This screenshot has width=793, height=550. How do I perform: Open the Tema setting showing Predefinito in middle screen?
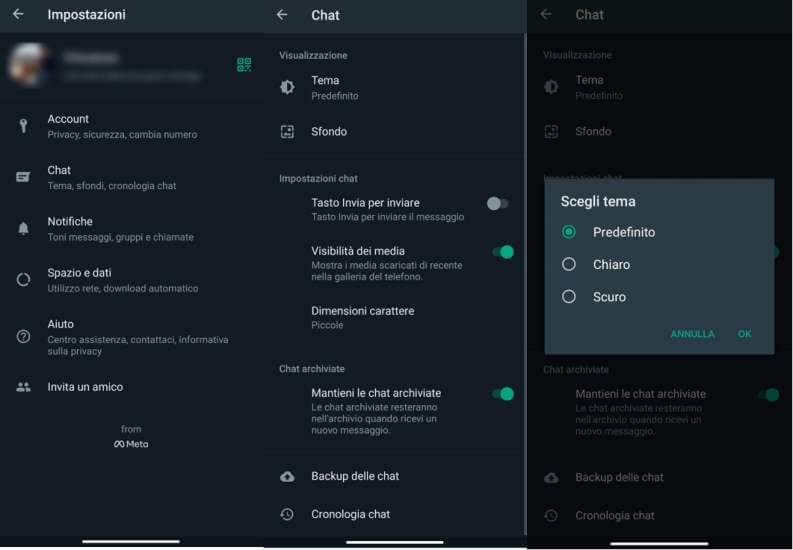point(395,87)
